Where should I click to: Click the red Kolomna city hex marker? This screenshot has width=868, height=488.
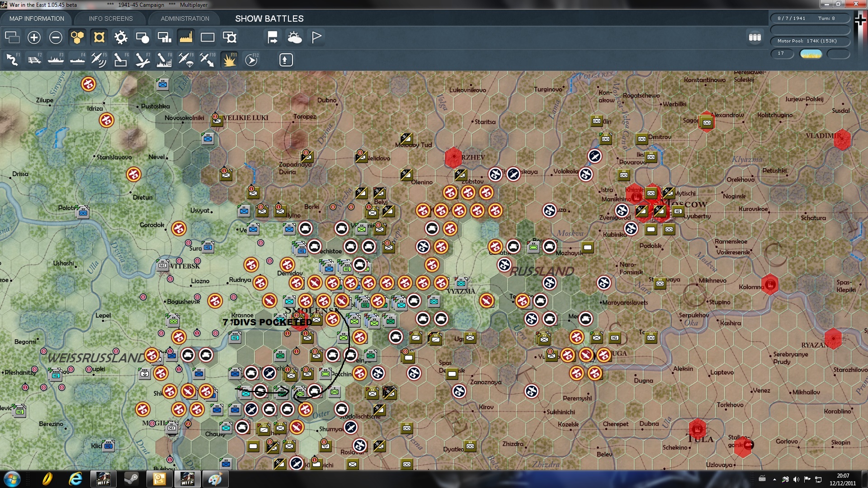[x=770, y=285]
